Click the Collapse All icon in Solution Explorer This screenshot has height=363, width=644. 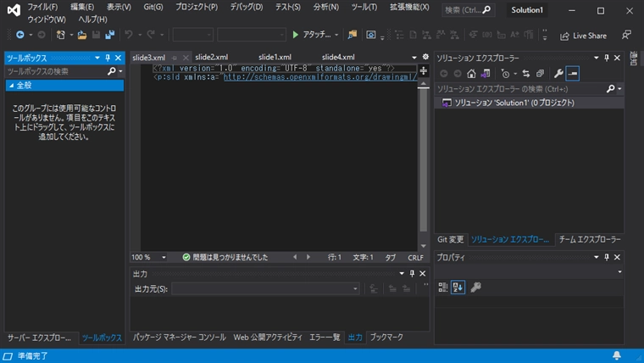(540, 74)
